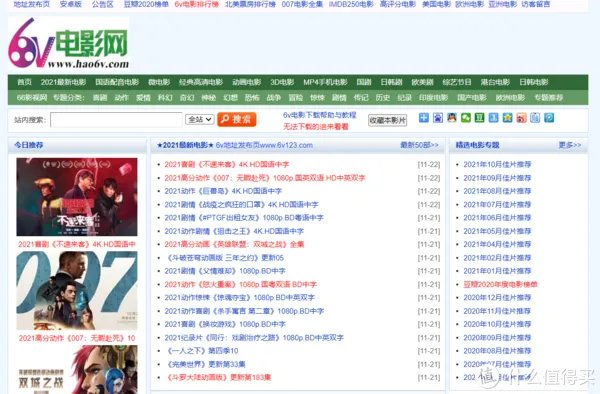600x394 pixels.
Task: Click 最新50部>> link
Action: click(419, 145)
